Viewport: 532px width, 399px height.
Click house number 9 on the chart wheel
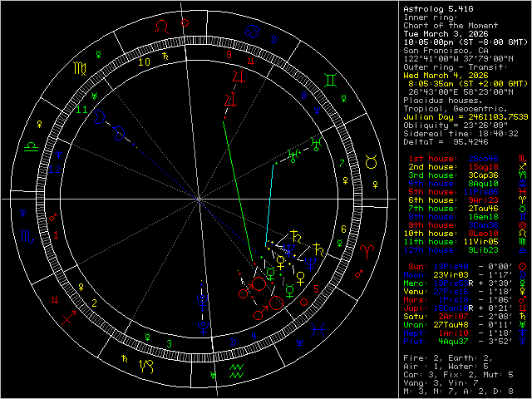pos(229,55)
